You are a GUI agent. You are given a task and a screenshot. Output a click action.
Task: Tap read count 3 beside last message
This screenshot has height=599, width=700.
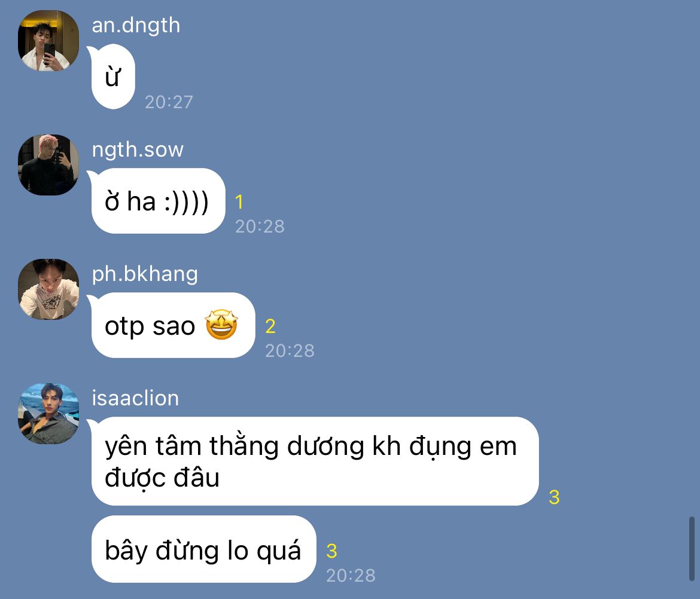tap(331, 551)
